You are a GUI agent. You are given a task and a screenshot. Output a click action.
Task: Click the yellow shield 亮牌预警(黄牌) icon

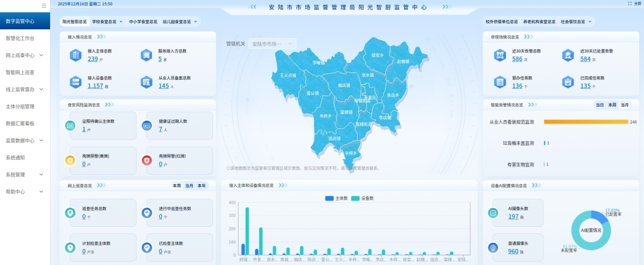(x=70, y=160)
